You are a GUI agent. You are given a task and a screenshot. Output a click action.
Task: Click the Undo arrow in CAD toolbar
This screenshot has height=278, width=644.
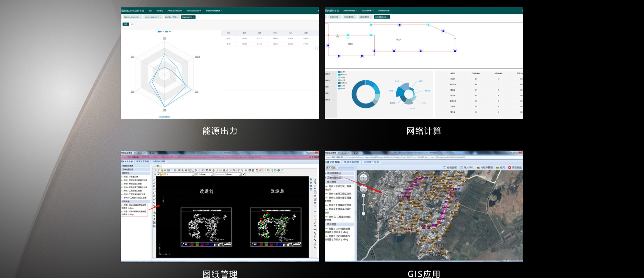coord(238,170)
